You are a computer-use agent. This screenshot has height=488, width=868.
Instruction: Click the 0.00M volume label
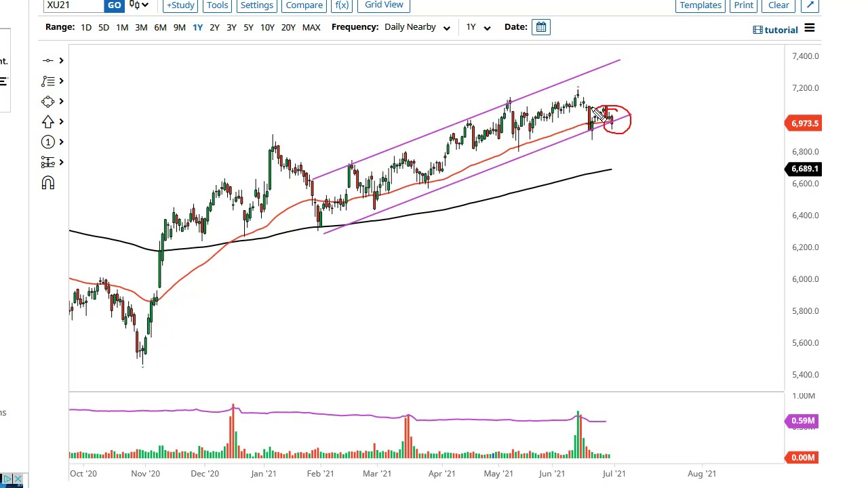[x=803, y=457]
